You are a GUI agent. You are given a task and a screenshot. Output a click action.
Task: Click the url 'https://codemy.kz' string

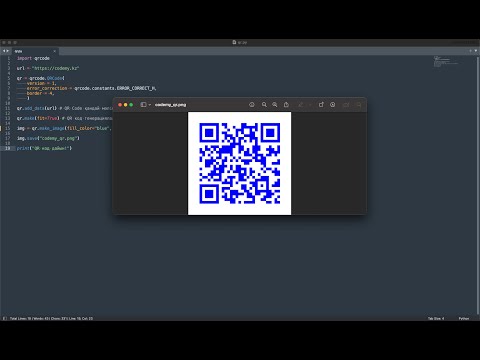tap(55, 68)
